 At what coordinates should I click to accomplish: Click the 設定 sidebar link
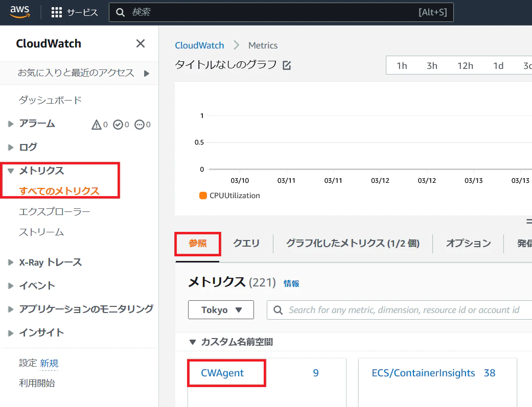click(x=28, y=363)
